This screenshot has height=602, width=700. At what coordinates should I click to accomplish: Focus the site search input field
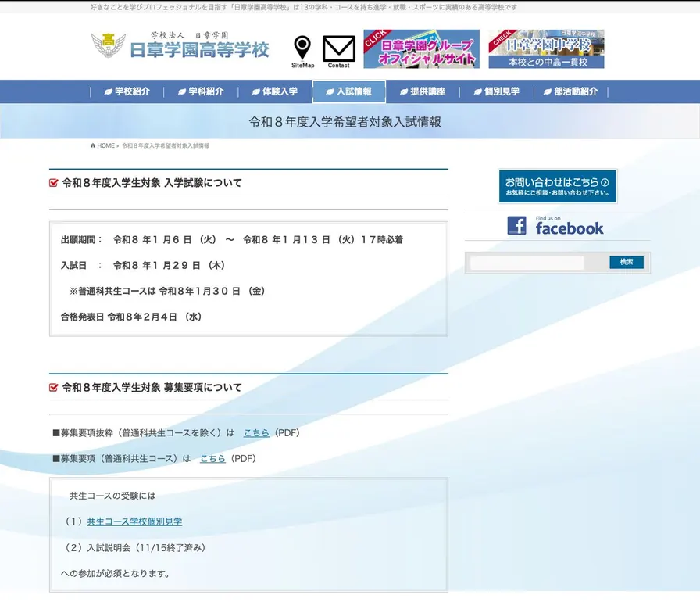527,263
